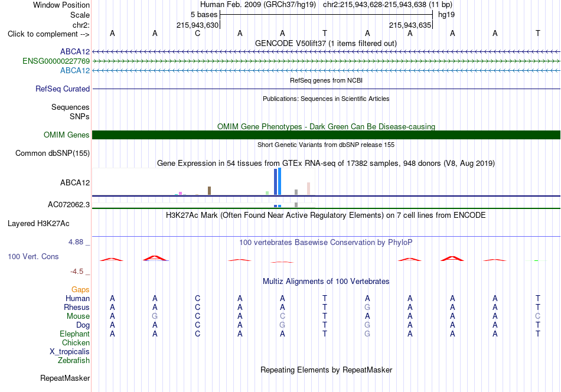Click the Common dbSNP(155) track label
561x392 pixels.
tap(52, 153)
